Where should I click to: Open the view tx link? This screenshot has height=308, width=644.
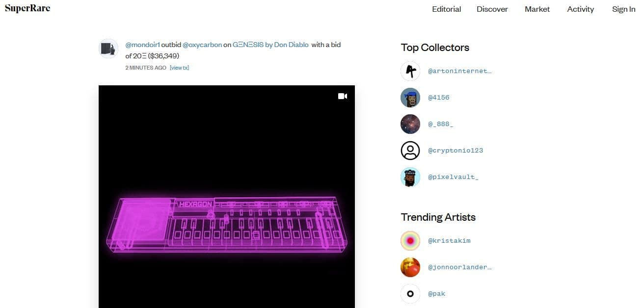click(x=179, y=68)
